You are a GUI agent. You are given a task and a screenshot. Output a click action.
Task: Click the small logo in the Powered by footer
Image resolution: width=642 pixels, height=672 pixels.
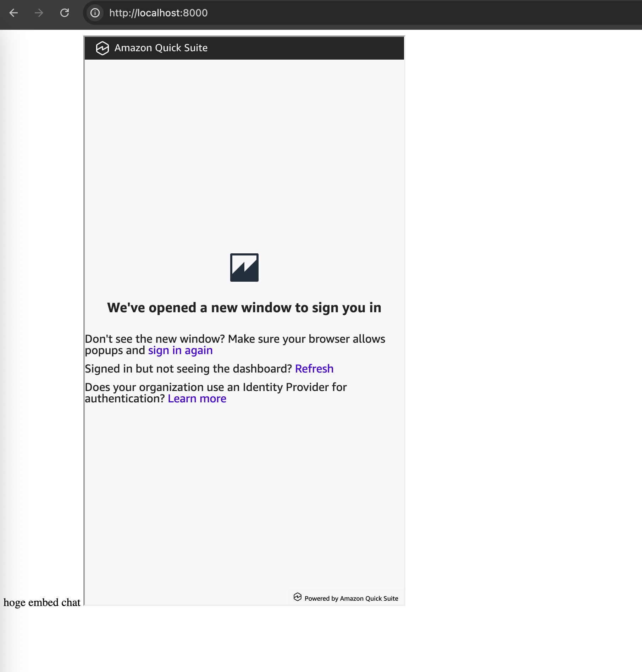click(297, 597)
